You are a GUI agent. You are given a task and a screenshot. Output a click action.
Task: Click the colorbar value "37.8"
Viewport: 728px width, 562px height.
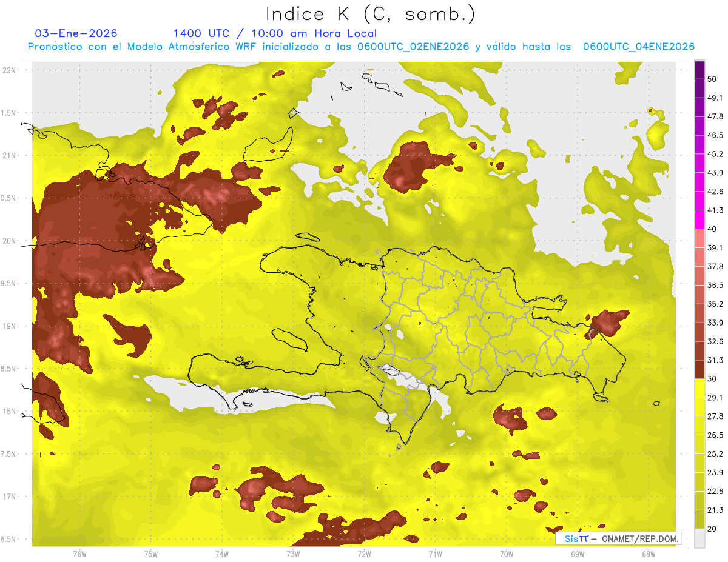coord(715,266)
